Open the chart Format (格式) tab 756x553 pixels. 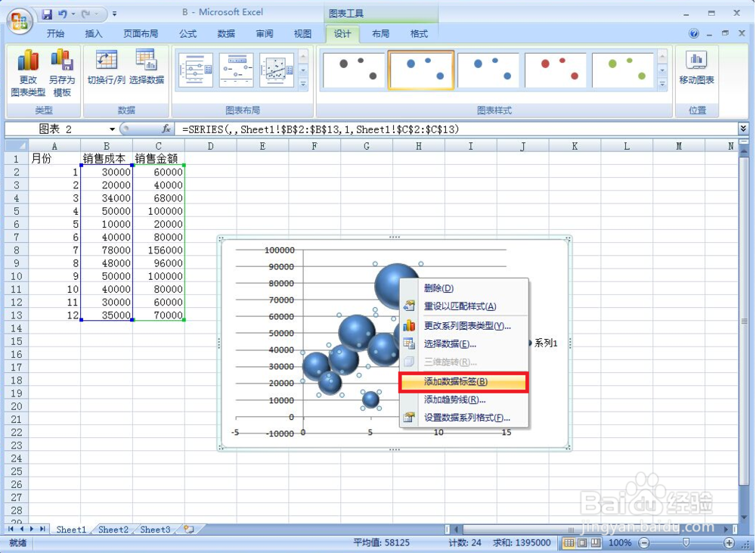tap(419, 33)
